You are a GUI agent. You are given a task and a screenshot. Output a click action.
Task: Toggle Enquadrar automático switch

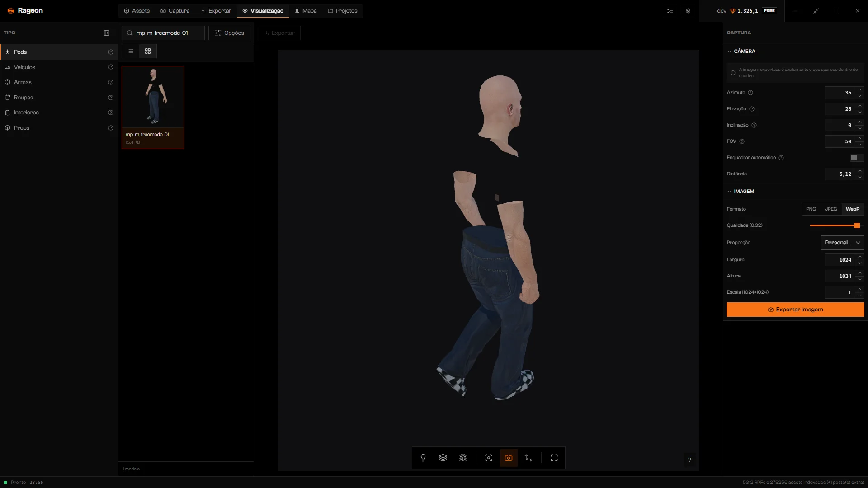(857, 158)
